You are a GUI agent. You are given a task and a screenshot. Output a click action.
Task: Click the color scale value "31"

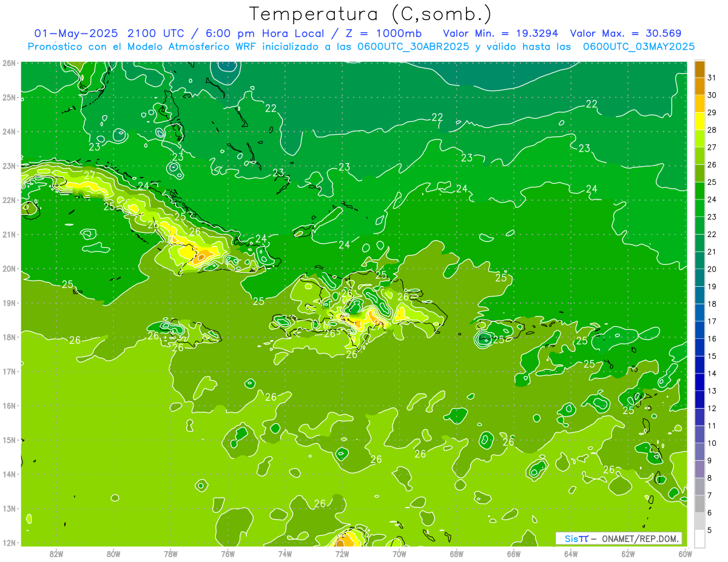pos(712,78)
